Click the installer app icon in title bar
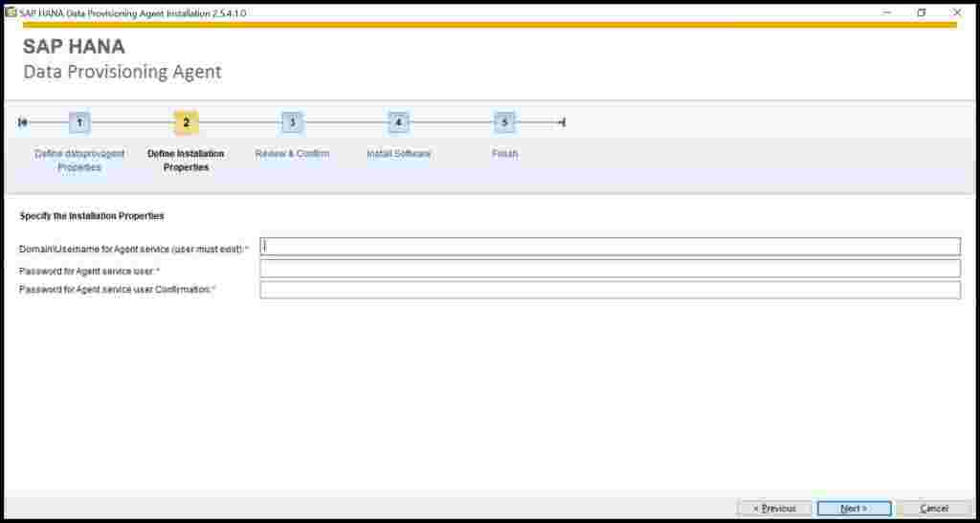The height and width of the screenshot is (523, 980). 11,12
